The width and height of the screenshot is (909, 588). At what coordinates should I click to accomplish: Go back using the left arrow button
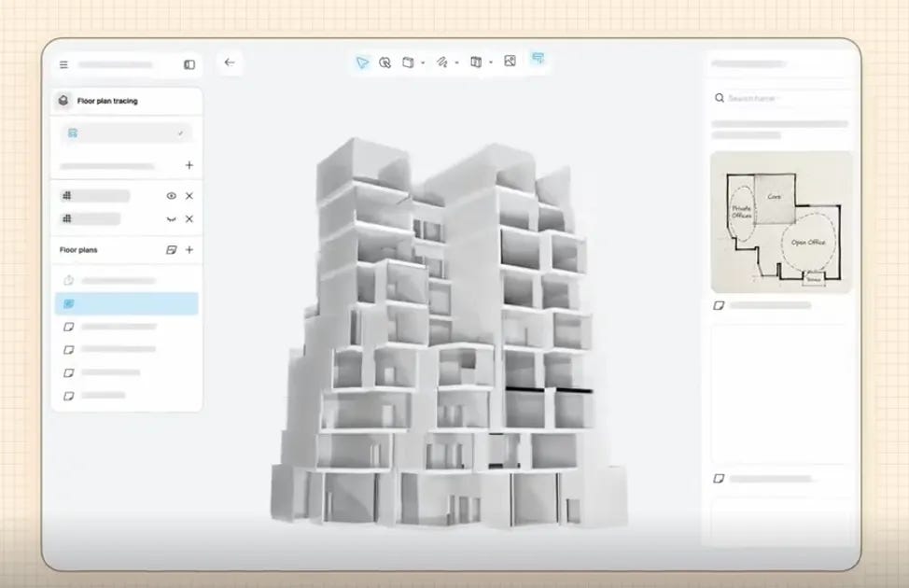[230, 63]
